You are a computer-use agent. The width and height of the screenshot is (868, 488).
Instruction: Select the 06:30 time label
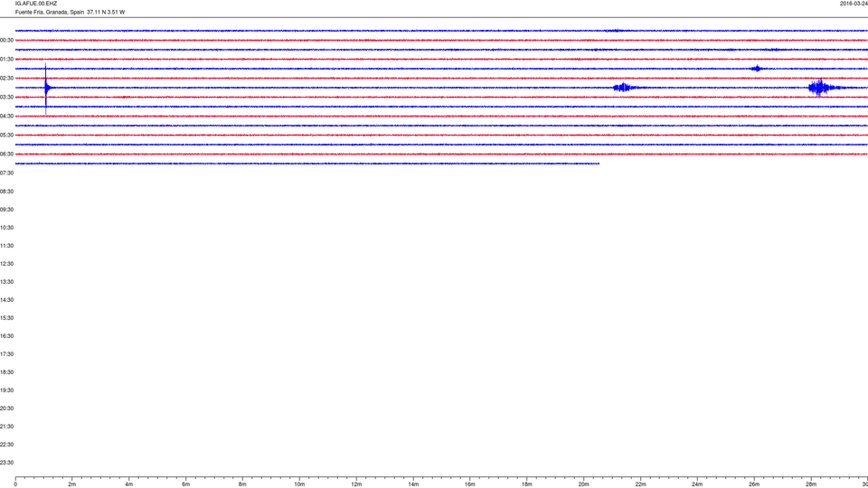click(x=6, y=155)
